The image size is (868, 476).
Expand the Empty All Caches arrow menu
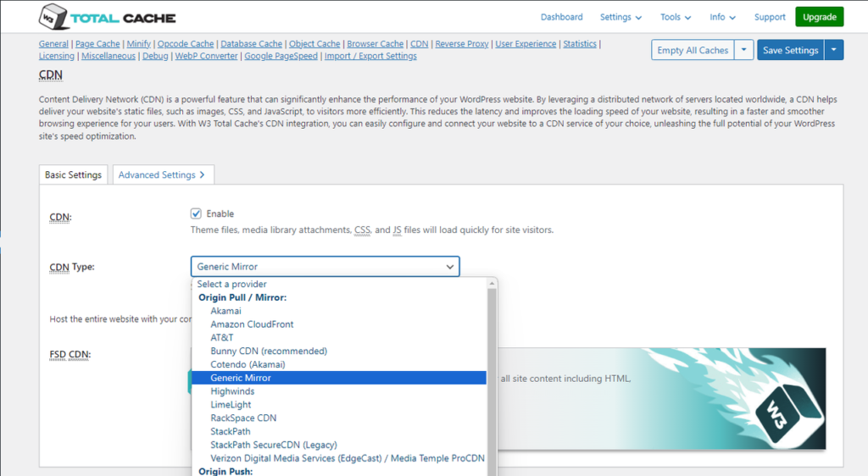pos(744,50)
